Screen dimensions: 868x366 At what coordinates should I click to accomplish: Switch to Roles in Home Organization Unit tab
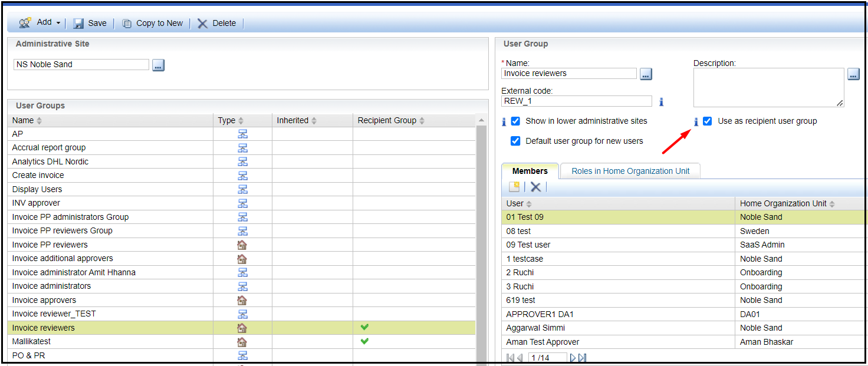[x=630, y=171]
